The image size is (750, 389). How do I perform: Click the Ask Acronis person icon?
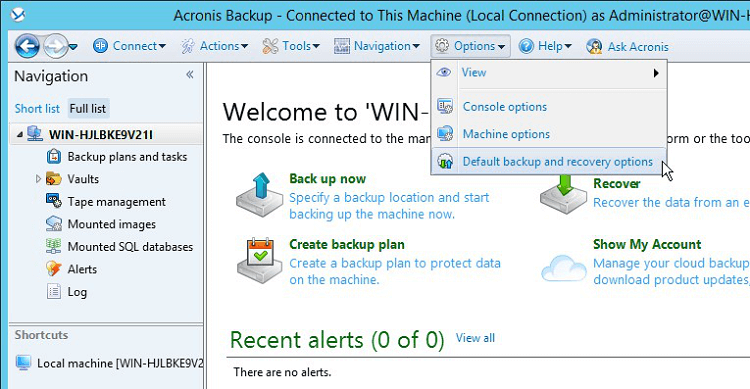click(x=594, y=46)
